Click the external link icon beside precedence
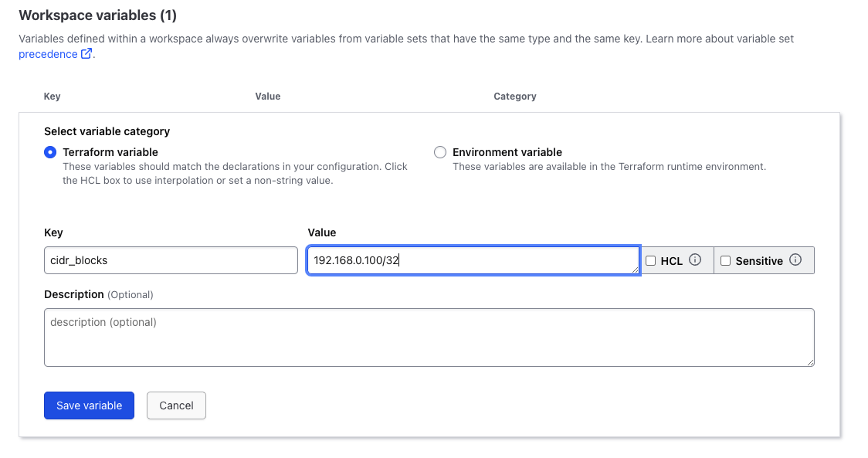This screenshot has height=458, width=868. 86,54
